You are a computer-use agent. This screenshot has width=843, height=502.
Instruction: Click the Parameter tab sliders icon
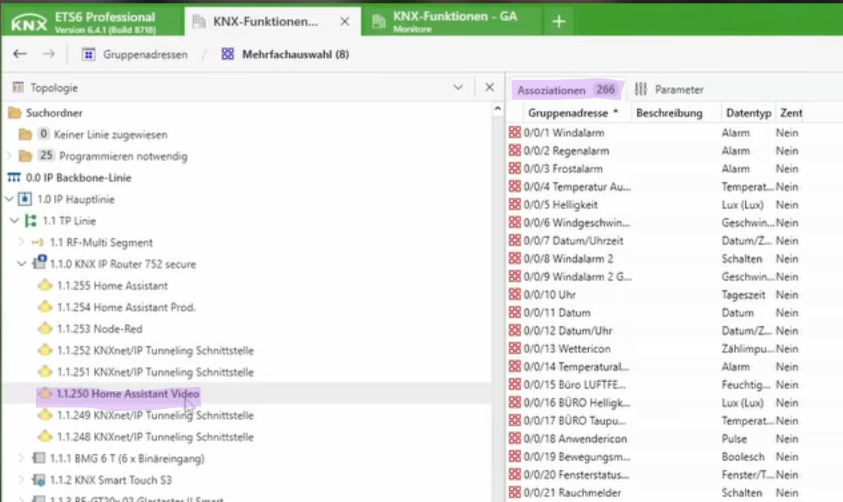(x=641, y=89)
